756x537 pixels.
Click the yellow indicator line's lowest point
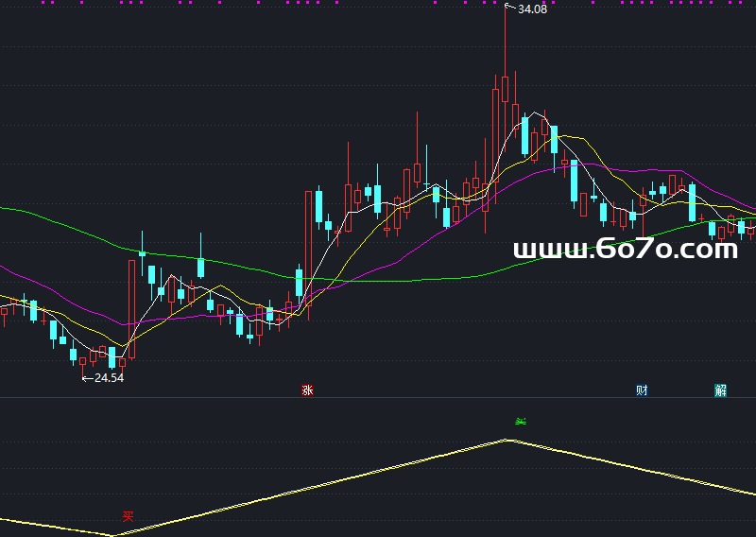click(x=112, y=535)
